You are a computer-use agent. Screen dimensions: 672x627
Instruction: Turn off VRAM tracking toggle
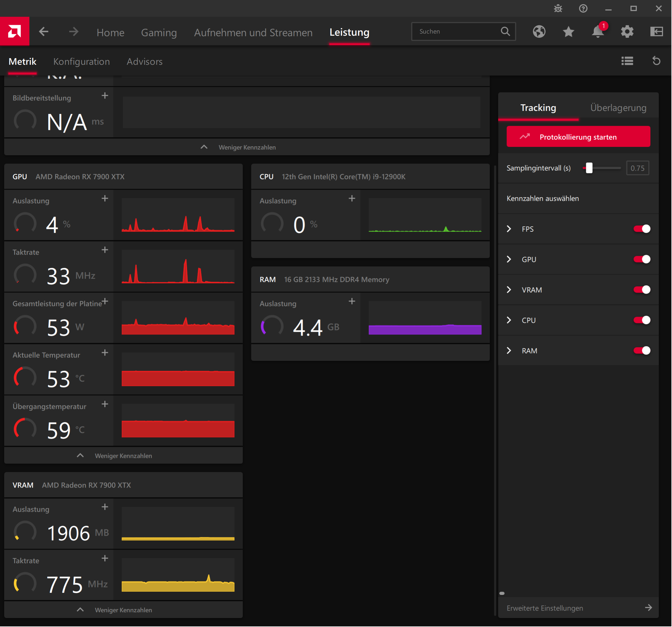(x=642, y=290)
